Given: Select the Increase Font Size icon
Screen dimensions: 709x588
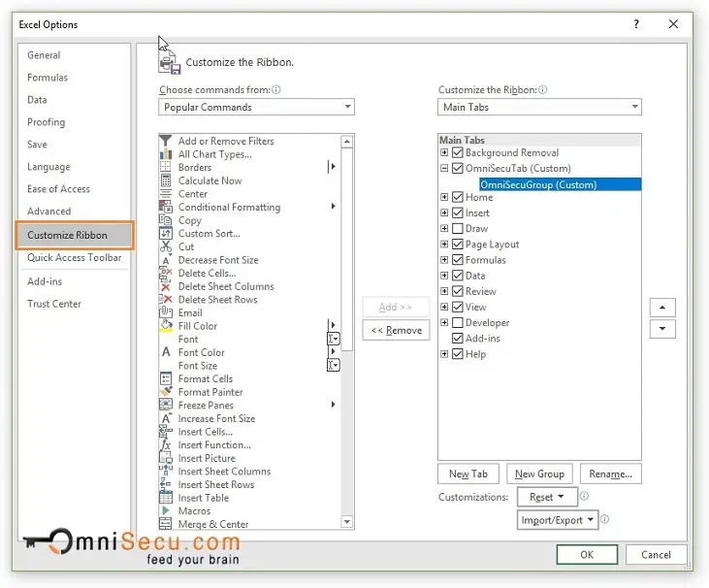Looking at the screenshot, I should click(x=166, y=418).
